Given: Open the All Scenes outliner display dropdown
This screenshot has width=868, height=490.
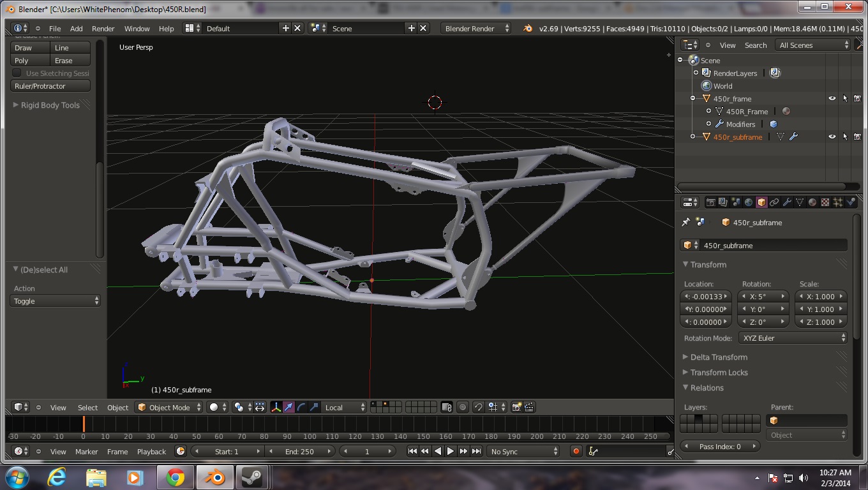Looking at the screenshot, I should coord(814,45).
